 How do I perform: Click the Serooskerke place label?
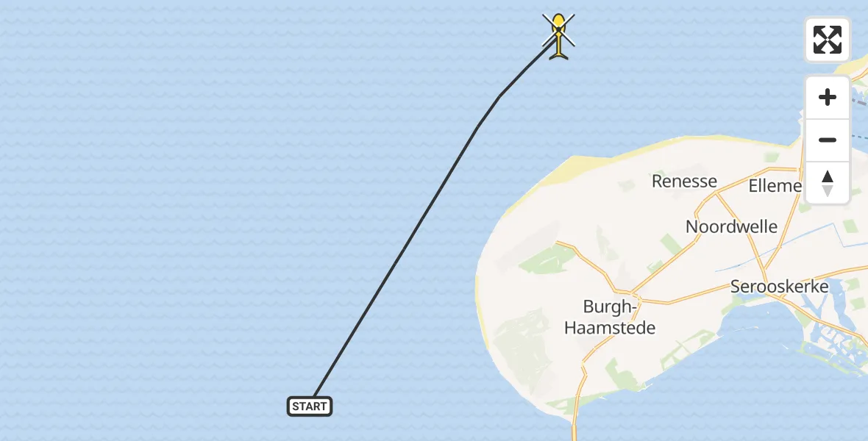[780, 287]
